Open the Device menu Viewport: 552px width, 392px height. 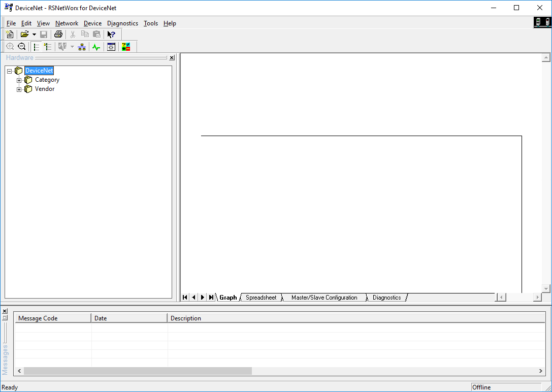(x=92, y=23)
